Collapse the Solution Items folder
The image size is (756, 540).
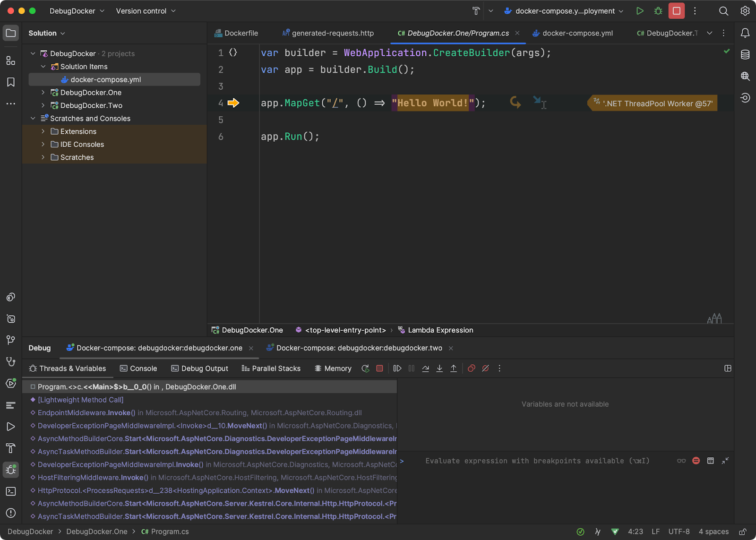(43, 67)
